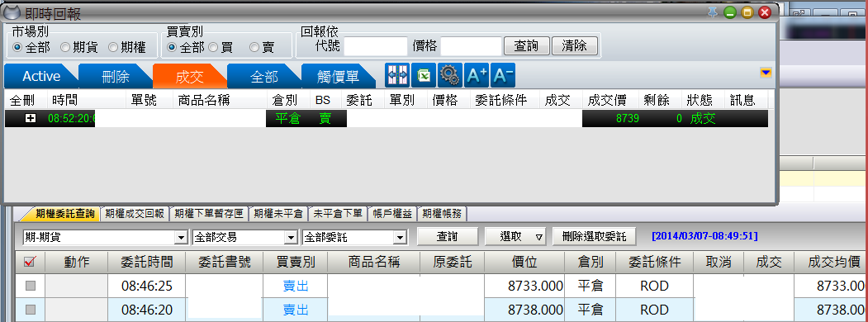This screenshot has width=868, height=322.
Task: Decrease font size with A- icon
Action: [503, 75]
